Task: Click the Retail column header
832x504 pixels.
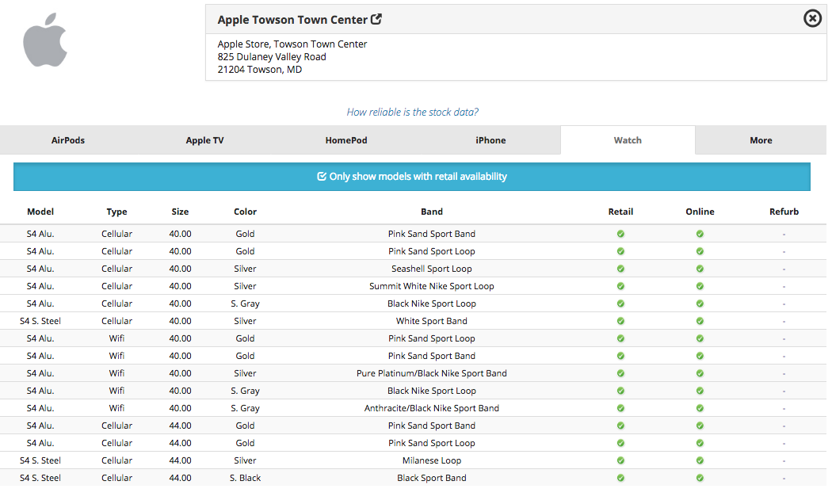Action: coord(620,212)
